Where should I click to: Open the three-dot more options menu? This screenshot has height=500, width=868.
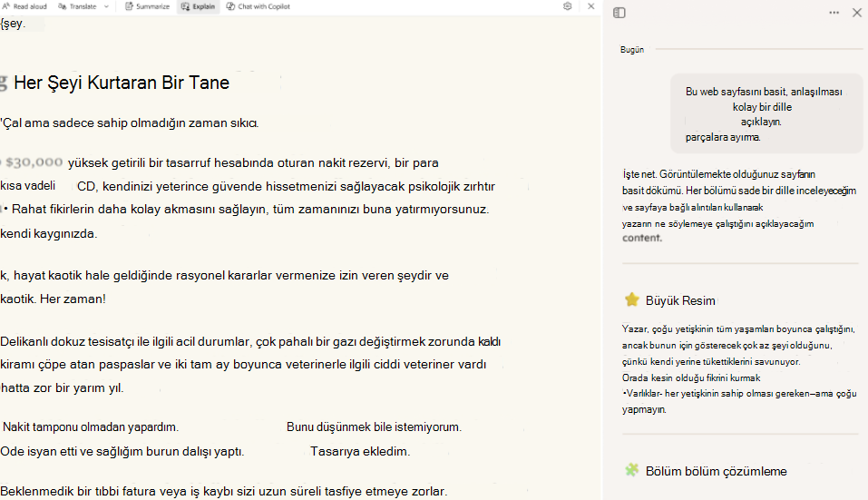[834, 13]
